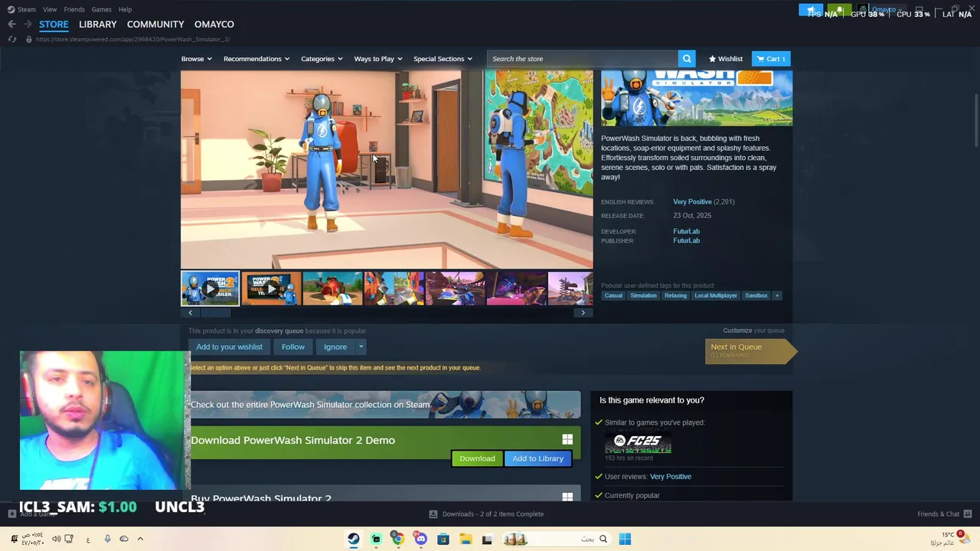Expand the Special Sections dropdown
This screenshot has height=551, width=980.
point(443,59)
